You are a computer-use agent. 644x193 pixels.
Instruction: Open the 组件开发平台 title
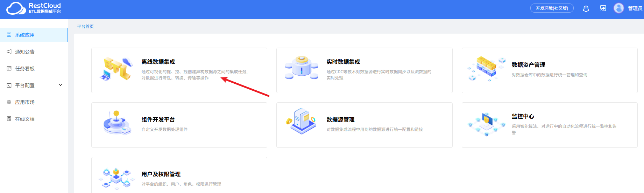[x=158, y=119]
